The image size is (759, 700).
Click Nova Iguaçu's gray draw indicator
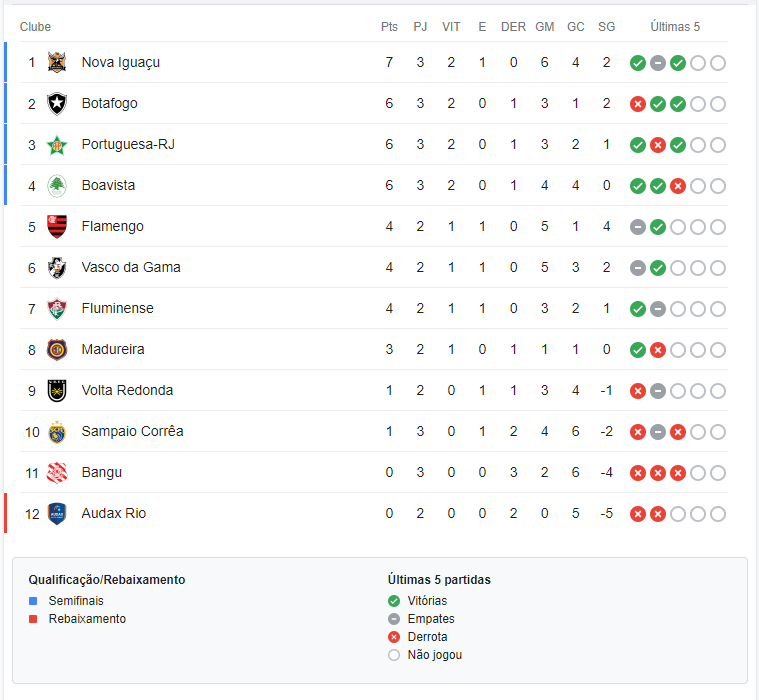point(657,63)
